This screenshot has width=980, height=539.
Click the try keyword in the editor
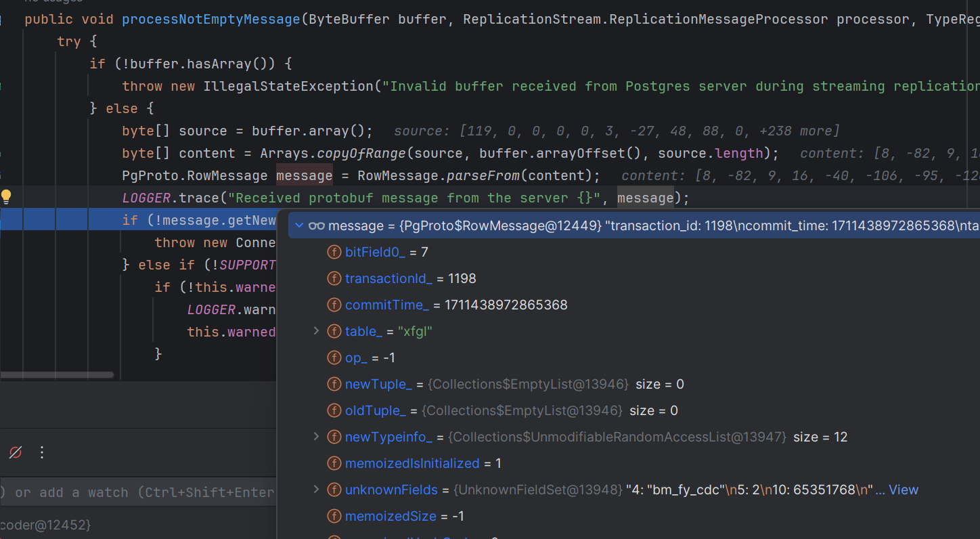coord(69,41)
